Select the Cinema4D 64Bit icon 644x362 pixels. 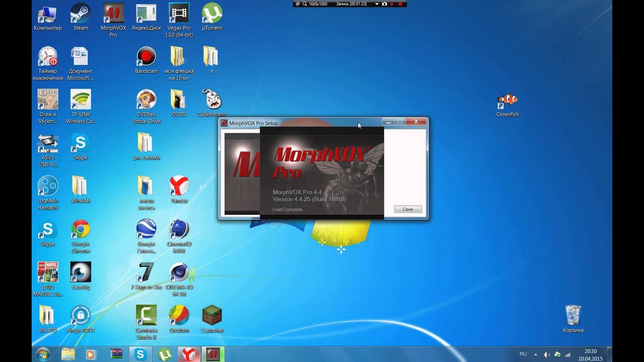(179, 236)
